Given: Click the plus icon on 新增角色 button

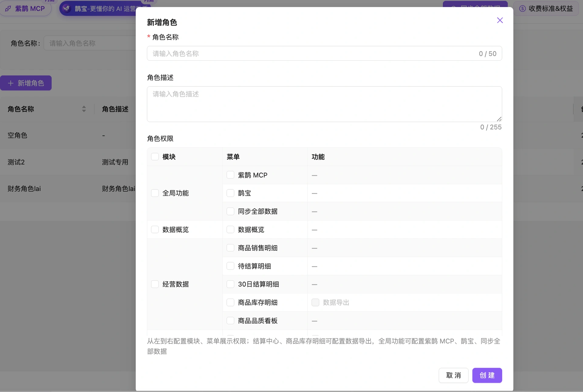Looking at the screenshot, I should [x=11, y=83].
